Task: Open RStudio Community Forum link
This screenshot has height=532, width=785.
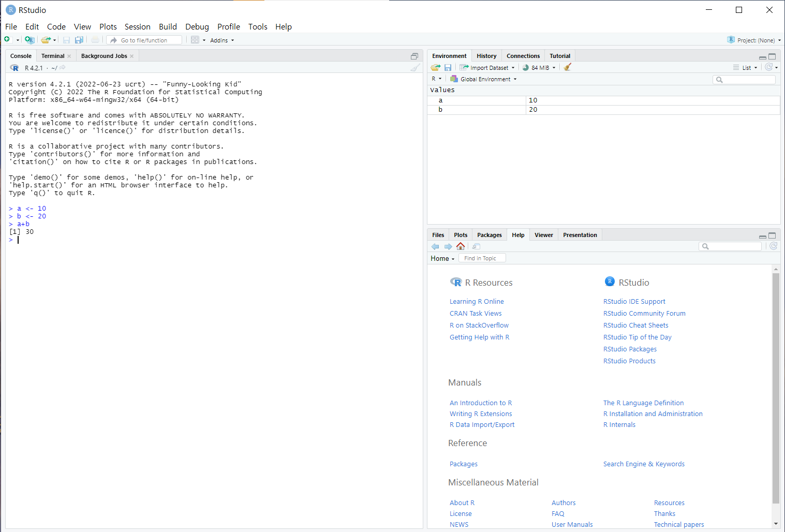Action: [644, 314]
